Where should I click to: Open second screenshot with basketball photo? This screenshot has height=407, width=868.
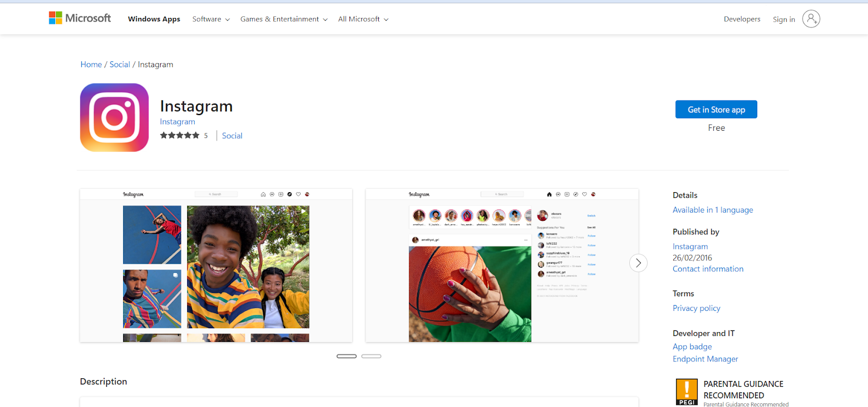[x=502, y=265]
